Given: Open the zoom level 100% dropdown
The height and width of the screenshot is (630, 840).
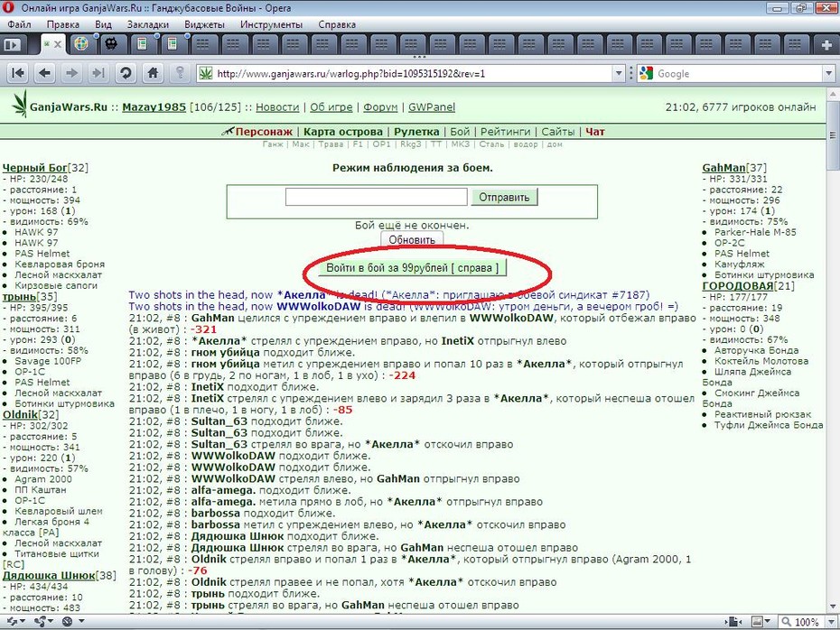Looking at the screenshot, I should tap(801, 622).
